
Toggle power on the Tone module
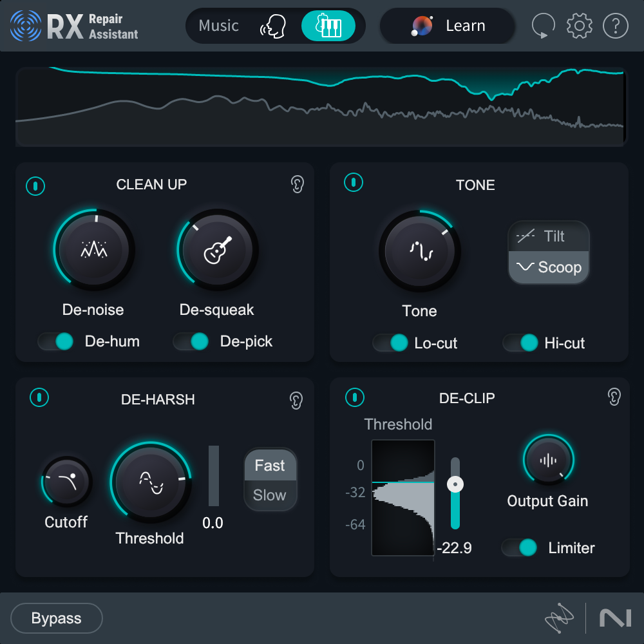[x=353, y=182]
